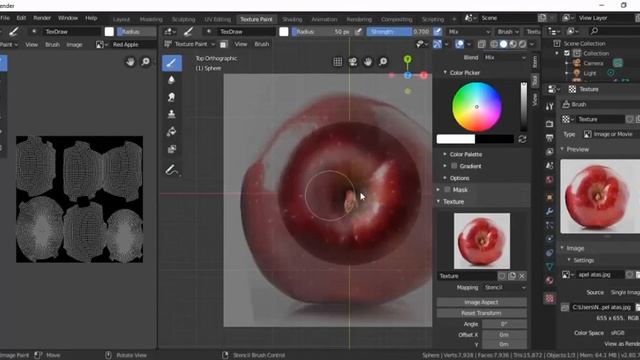Select the Draw brush tool in viewport toolbar
This screenshot has height=360, width=640.
click(x=172, y=63)
